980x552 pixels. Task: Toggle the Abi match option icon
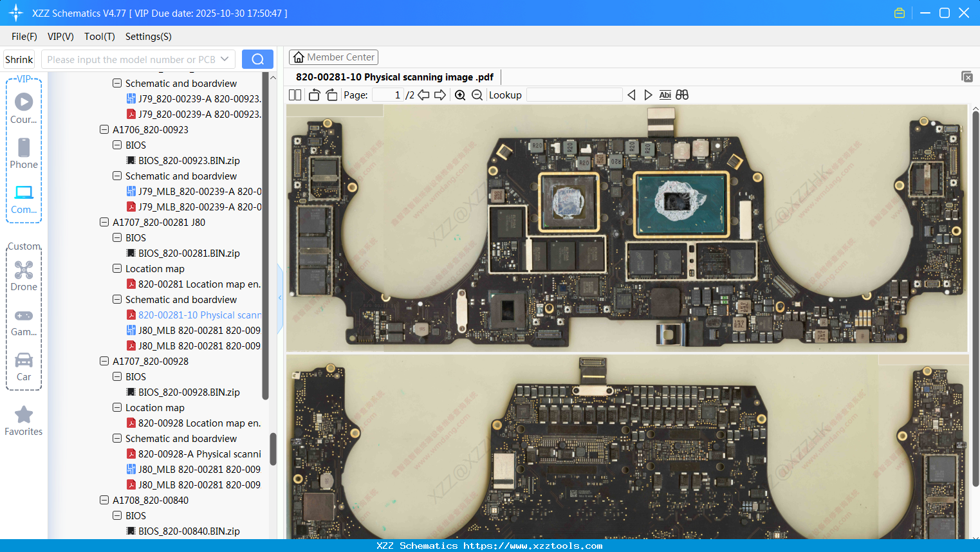[665, 95]
